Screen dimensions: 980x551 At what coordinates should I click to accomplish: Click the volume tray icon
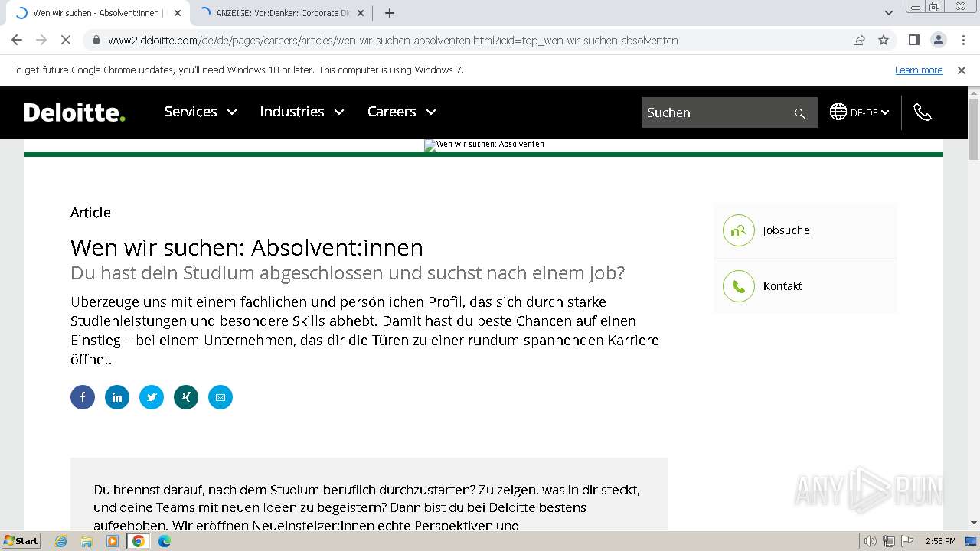tap(871, 541)
